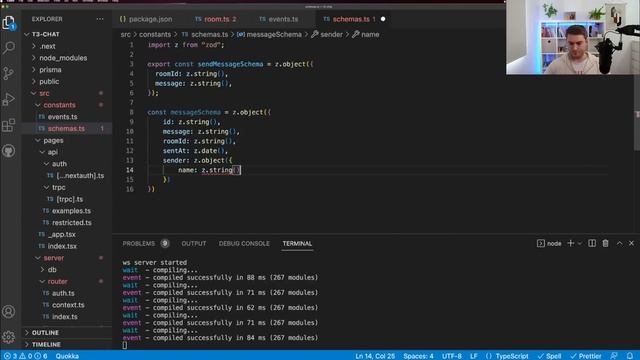This screenshot has width=640, height=360.
Task: Click constants in the breadcrumb path
Action: coord(155,35)
